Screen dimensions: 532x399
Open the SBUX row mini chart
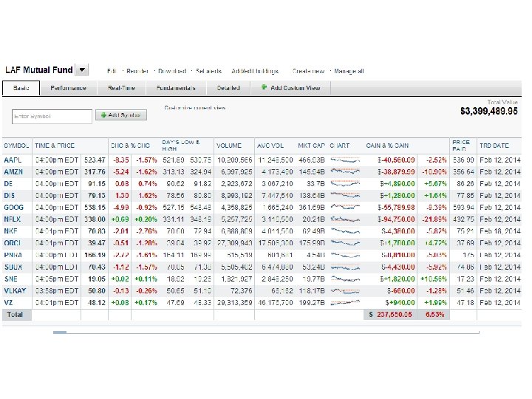[x=345, y=267]
